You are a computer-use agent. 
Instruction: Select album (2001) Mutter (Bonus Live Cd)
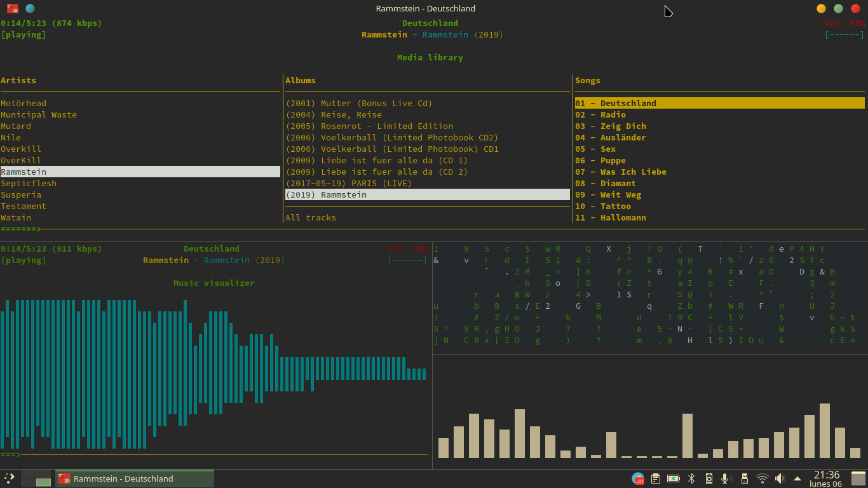coord(359,104)
